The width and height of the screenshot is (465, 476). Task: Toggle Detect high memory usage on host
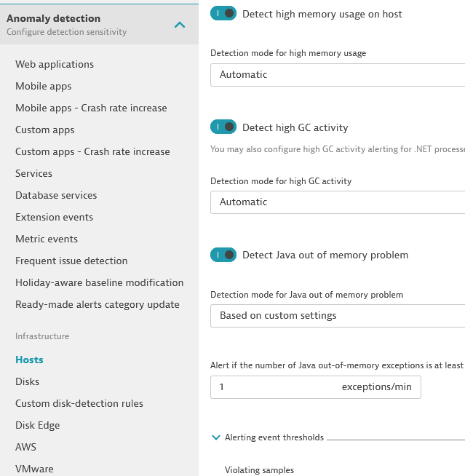point(223,14)
